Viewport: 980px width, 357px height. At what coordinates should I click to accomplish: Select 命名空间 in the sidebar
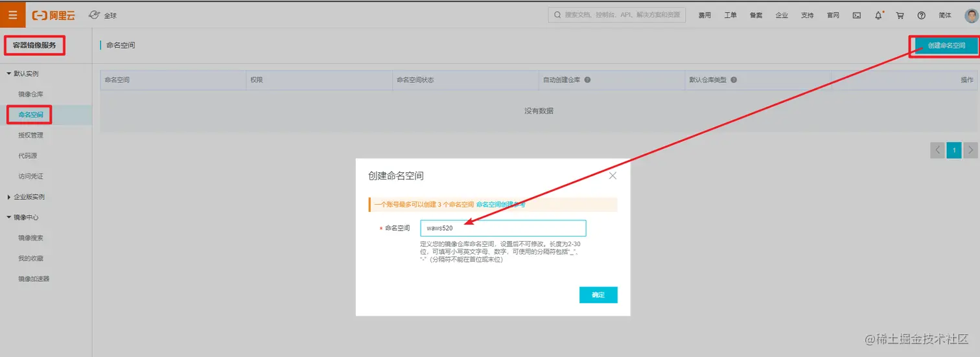[x=31, y=115]
